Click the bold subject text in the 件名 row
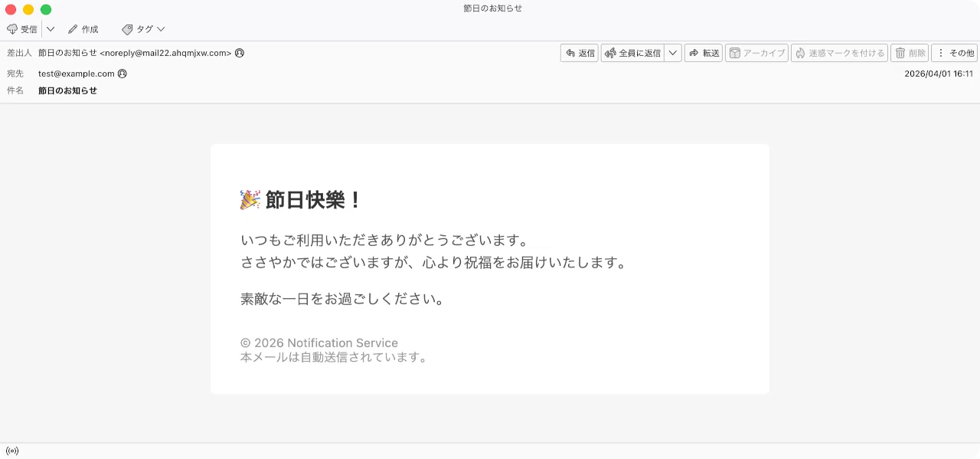The width and height of the screenshot is (980, 459). [68, 90]
